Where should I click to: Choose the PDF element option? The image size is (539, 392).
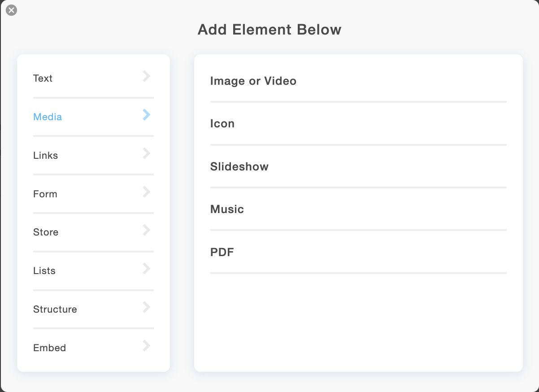(222, 253)
